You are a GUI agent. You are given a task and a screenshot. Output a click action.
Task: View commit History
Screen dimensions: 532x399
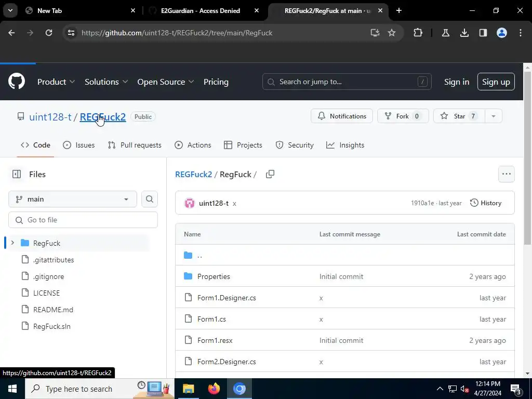pos(486,203)
